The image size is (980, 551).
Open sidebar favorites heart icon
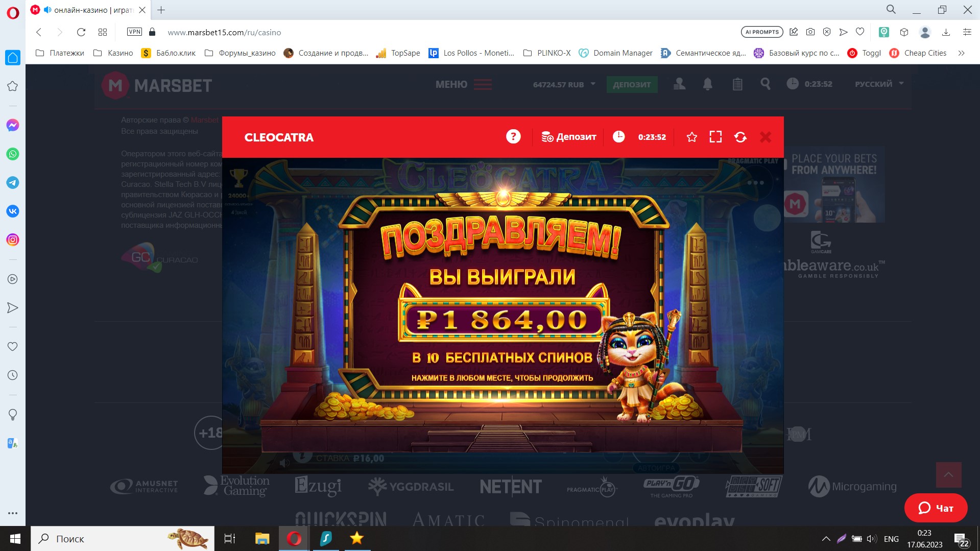[x=13, y=346]
